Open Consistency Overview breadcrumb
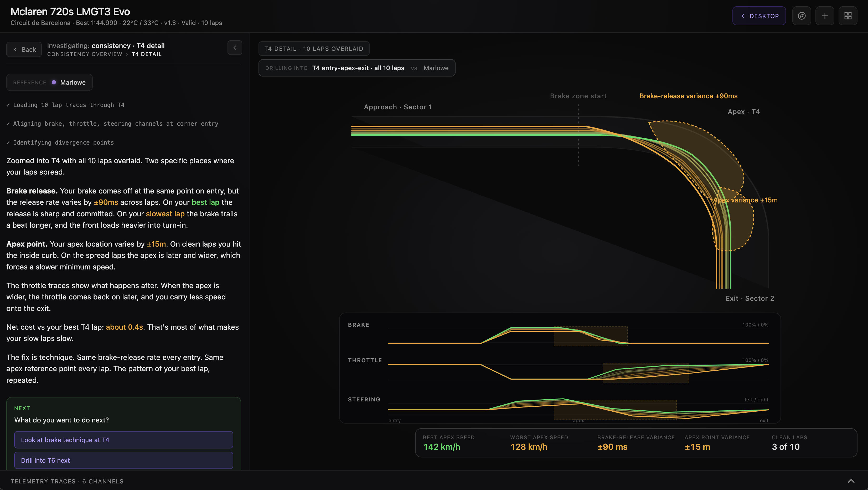Viewport: 868px width, 490px height. click(x=85, y=54)
